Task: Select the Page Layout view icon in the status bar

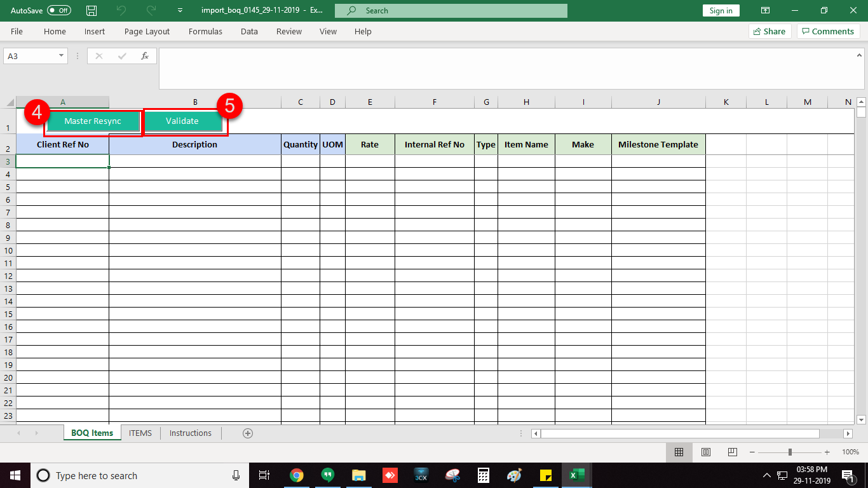Action: click(x=705, y=452)
